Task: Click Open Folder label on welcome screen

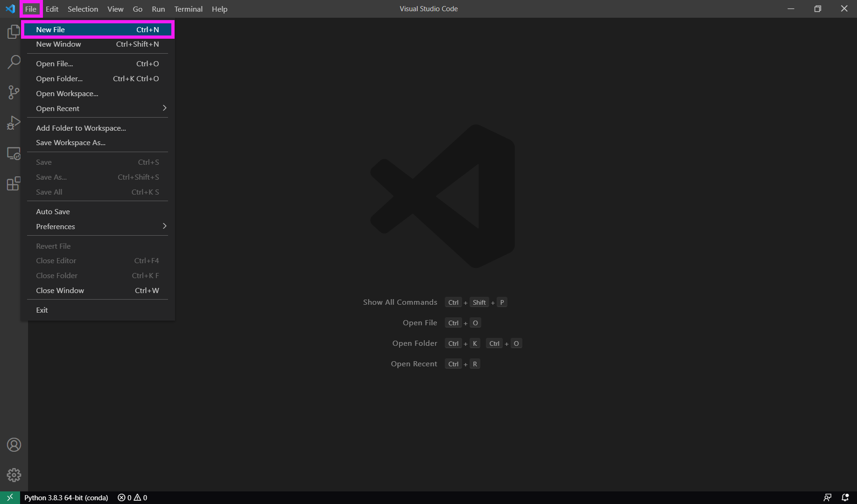Action: 414,343
